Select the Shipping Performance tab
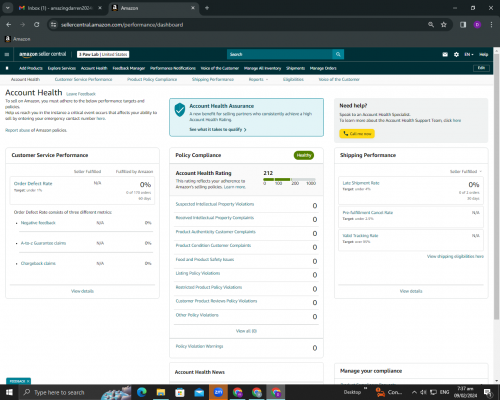The image size is (500, 400). [x=213, y=79]
